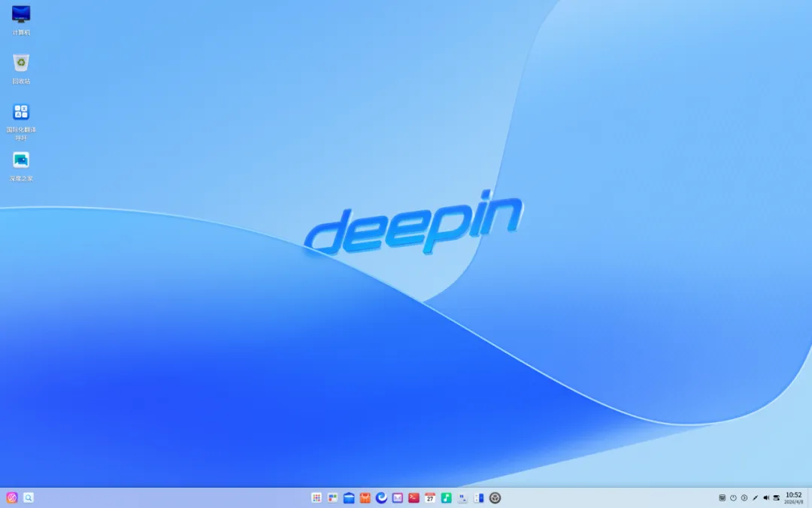The width and height of the screenshot is (812, 508).
Task: Open the app launcher grid in dock
Action: point(317,497)
